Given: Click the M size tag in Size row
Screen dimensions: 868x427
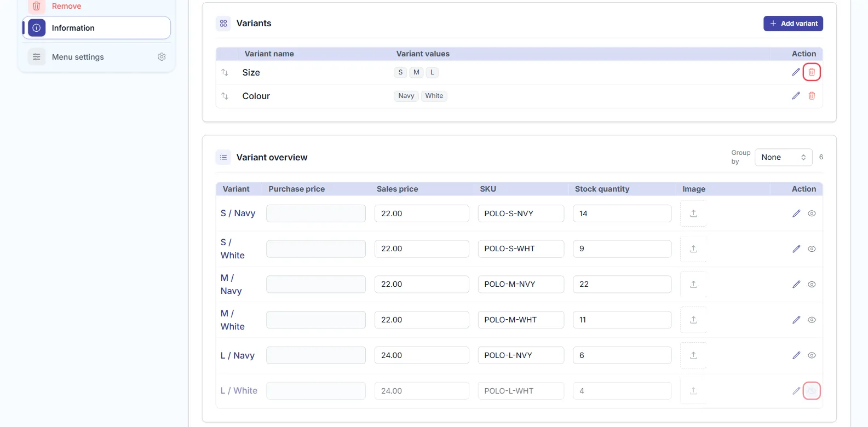Looking at the screenshot, I should click(416, 72).
